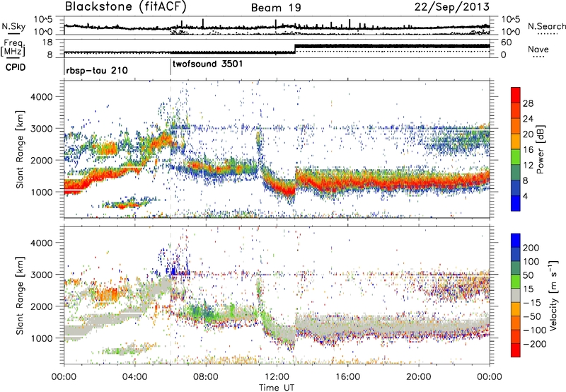566x392 pixels.
Task: Click the '3000' range tick on the velocity panel
Action: (42, 275)
